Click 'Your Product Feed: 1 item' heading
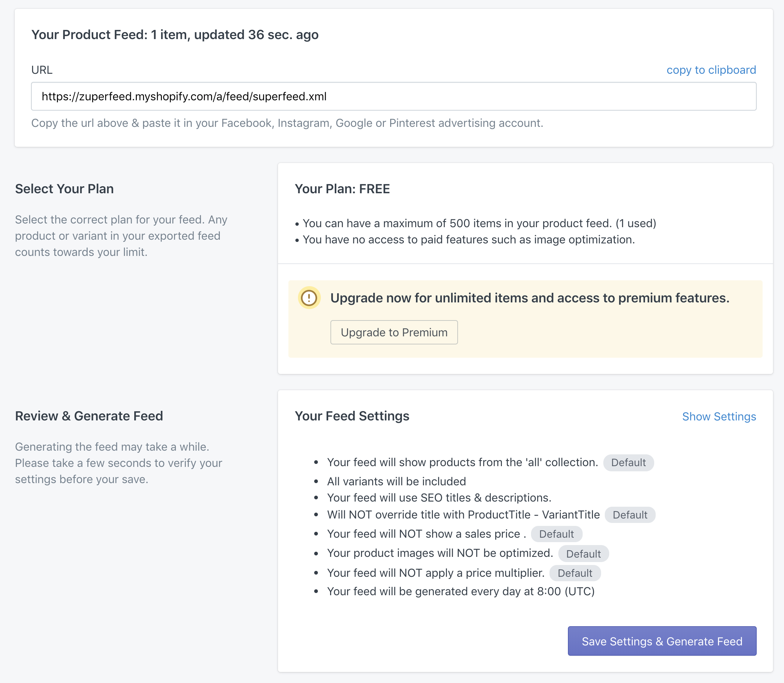 click(175, 35)
